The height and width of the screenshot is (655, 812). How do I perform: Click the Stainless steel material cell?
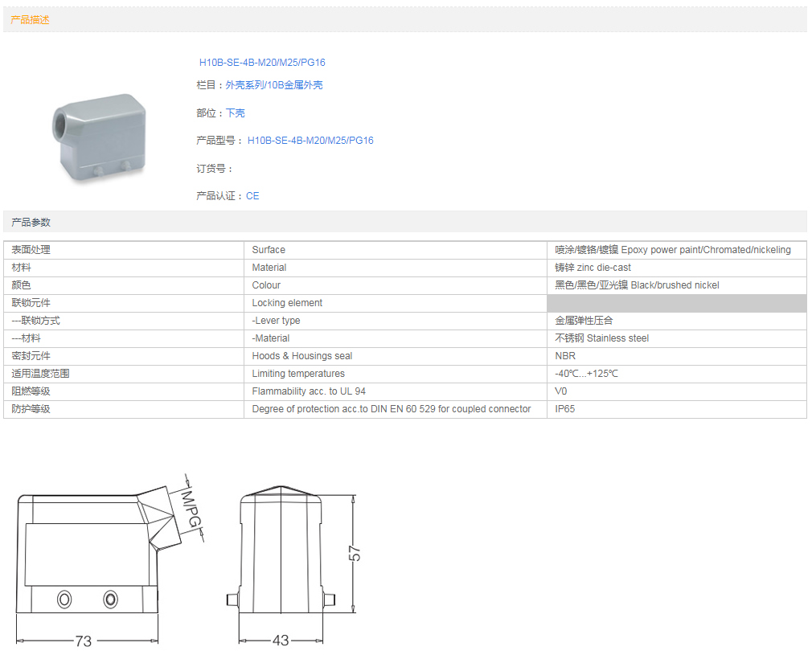601,338
